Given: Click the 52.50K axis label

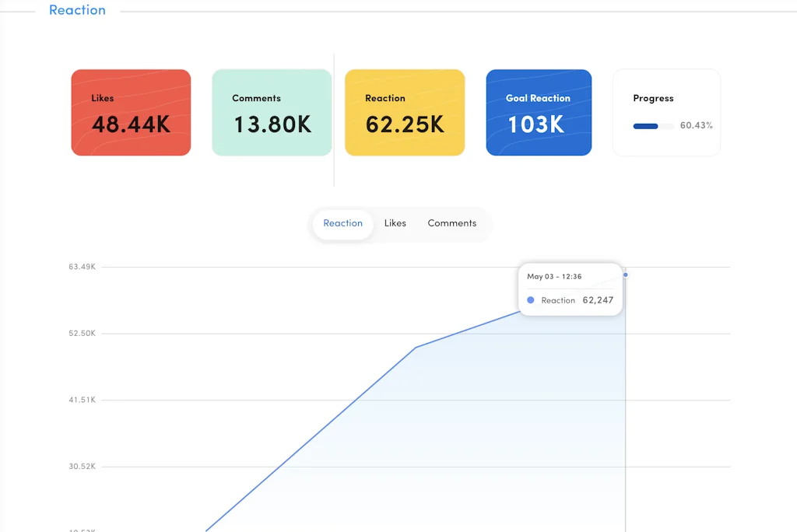Looking at the screenshot, I should coord(82,334).
